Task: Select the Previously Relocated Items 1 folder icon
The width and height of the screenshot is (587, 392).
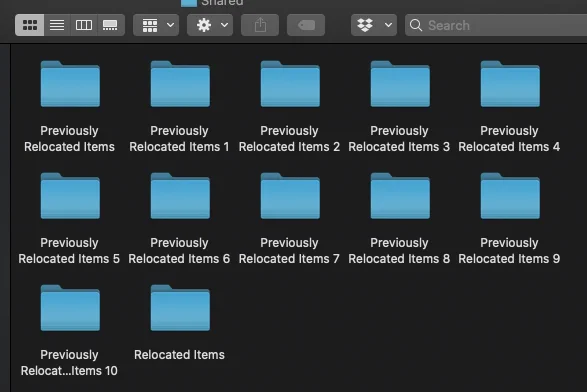Action: tap(180, 84)
